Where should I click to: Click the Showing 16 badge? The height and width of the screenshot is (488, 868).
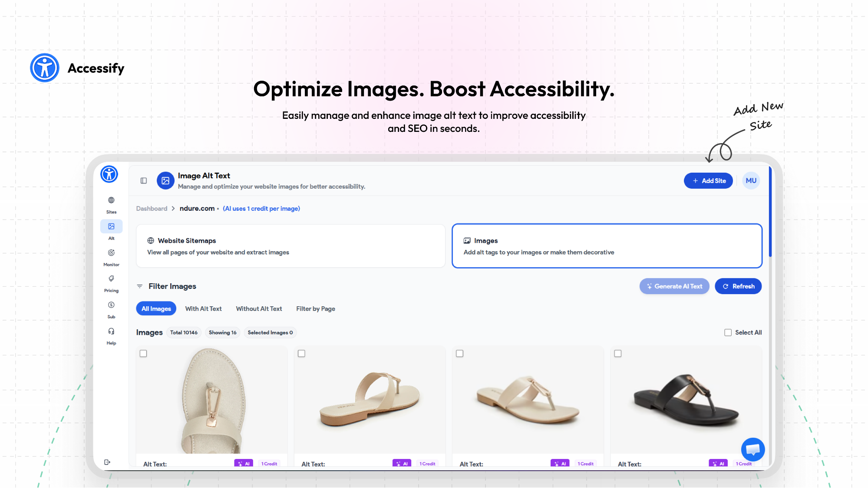point(222,333)
